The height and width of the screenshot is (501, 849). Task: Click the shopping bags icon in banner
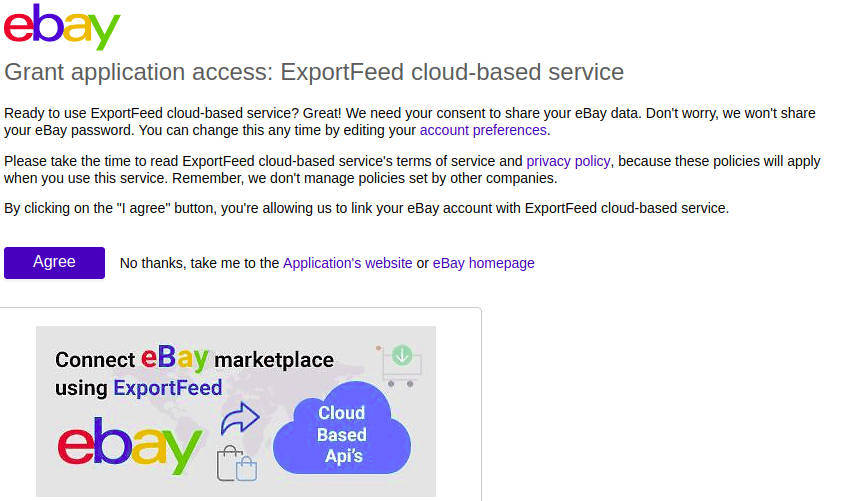[237, 464]
